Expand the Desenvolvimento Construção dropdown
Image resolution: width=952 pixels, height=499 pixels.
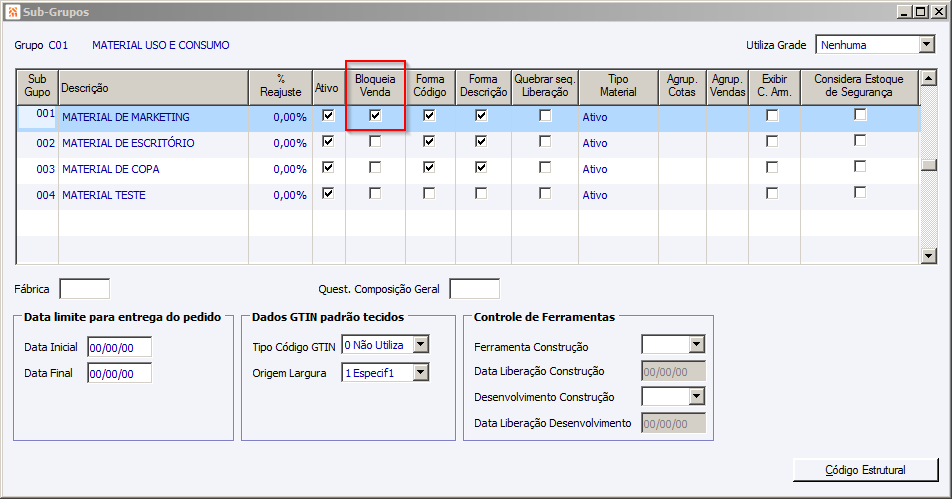coord(697,397)
